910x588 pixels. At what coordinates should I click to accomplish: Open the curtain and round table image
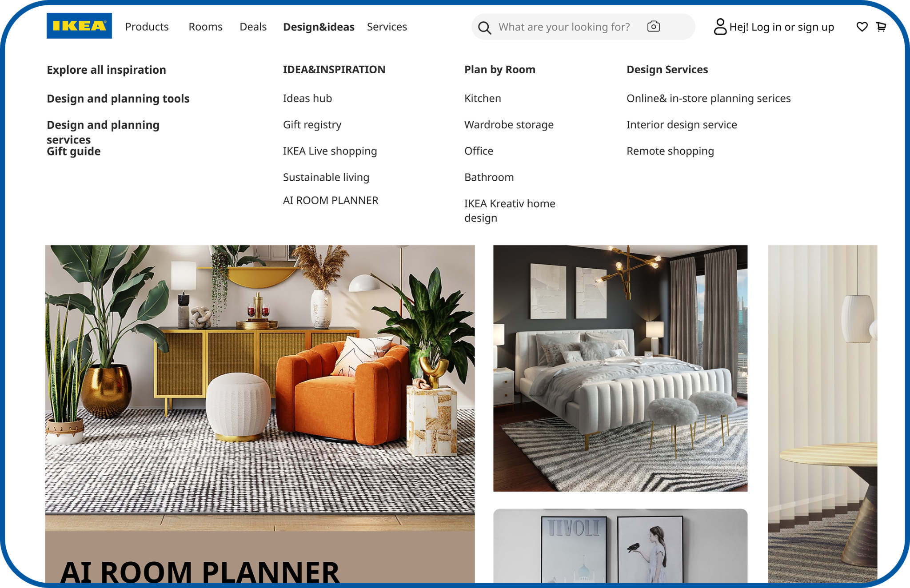[822, 414]
